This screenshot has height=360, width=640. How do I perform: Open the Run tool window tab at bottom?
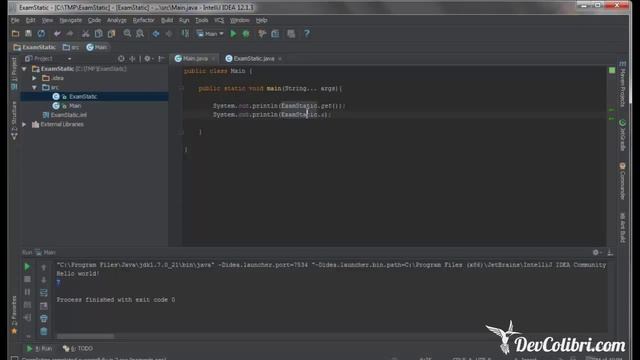point(39,349)
